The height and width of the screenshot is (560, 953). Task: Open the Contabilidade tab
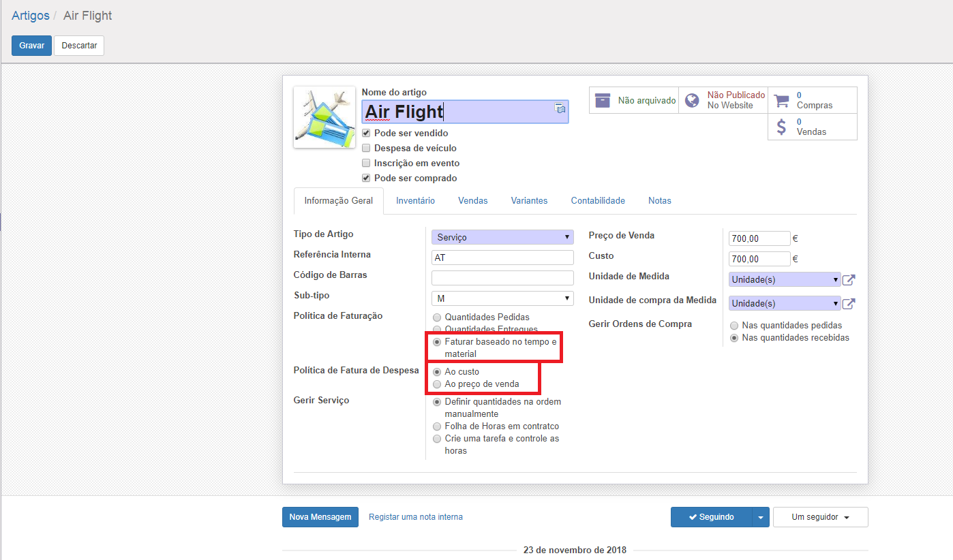(598, 201)
